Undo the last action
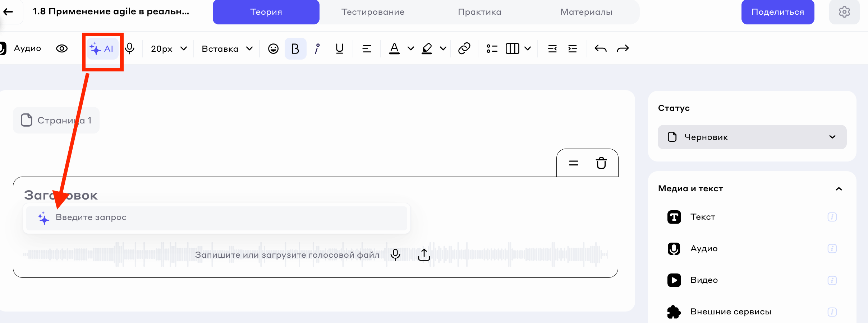Image resolution: width=868 pixels, height=323 pixels. coord(600,48)
